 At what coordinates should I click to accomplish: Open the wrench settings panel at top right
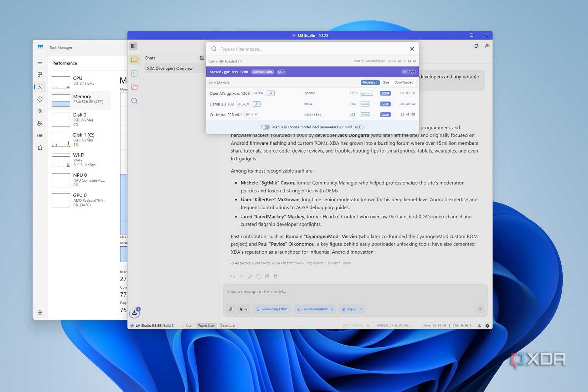[x=487, y=46]
